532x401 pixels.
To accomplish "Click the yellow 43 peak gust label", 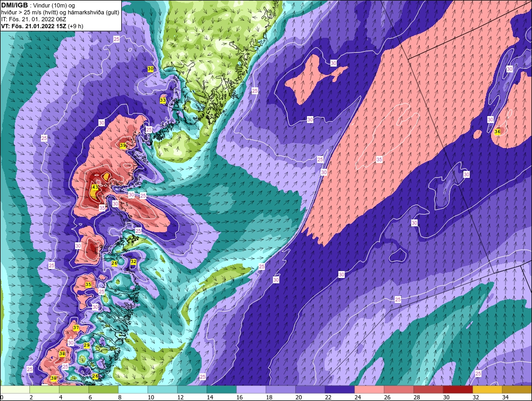I will pos(95,187).
